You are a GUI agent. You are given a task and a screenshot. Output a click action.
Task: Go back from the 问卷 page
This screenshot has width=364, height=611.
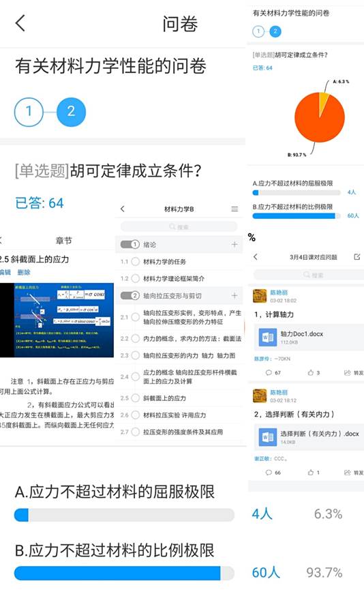point(20,23)
